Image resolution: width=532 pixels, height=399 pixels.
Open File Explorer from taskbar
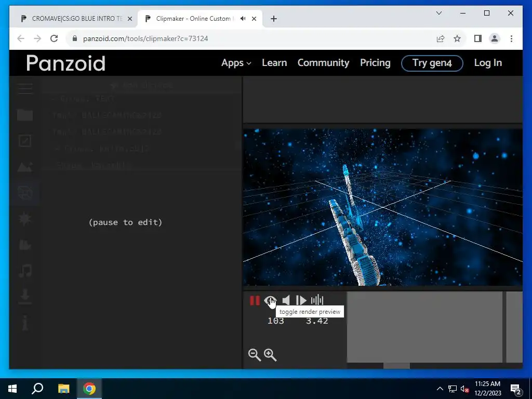coord(63,389)
